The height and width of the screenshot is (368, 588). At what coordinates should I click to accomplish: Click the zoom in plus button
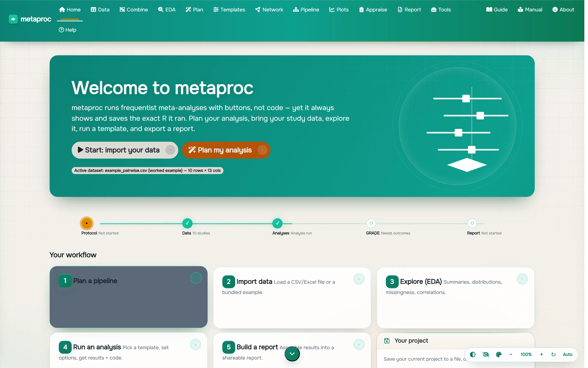tap(541, 354)
